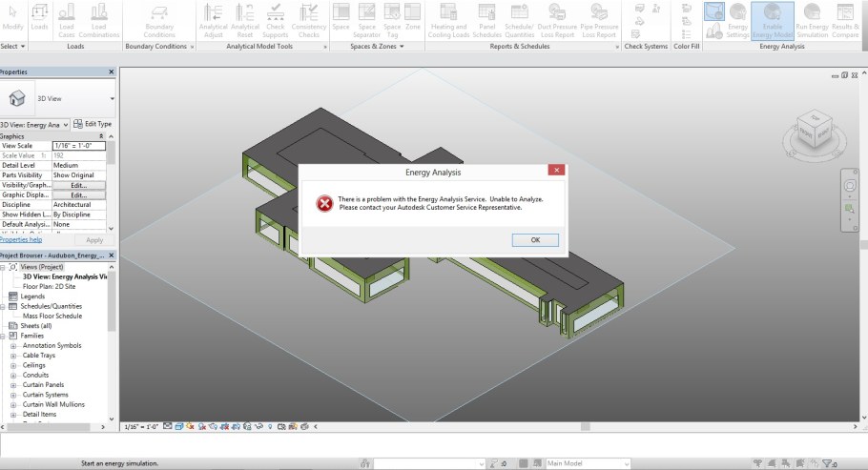Open the Panel Schedules tool

[x=487, y=20]
